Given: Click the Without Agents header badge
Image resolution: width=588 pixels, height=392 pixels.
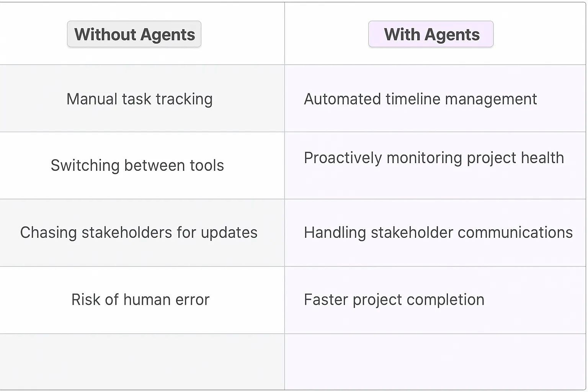Looking at the screenshot, I should (134, 34).
